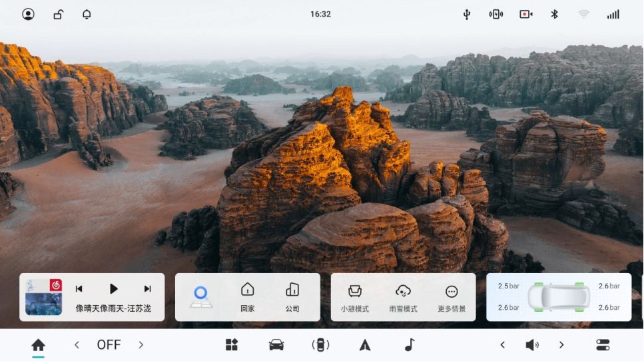Mute the speaker volume

[x=531, y=344]
